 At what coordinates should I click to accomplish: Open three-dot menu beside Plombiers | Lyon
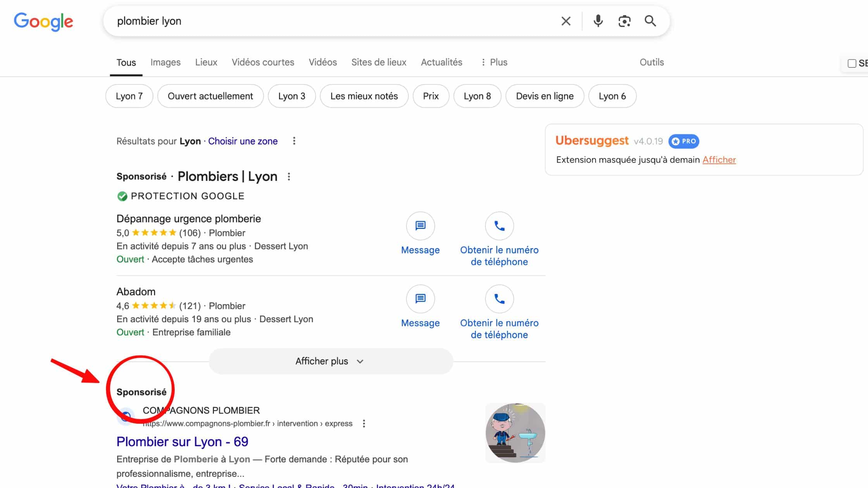(289, 177)
